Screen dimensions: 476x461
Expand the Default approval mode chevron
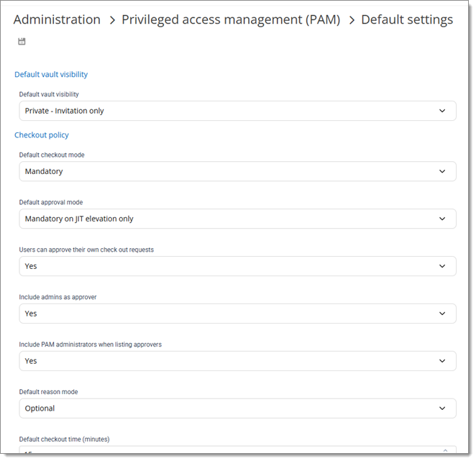[442, 219]
